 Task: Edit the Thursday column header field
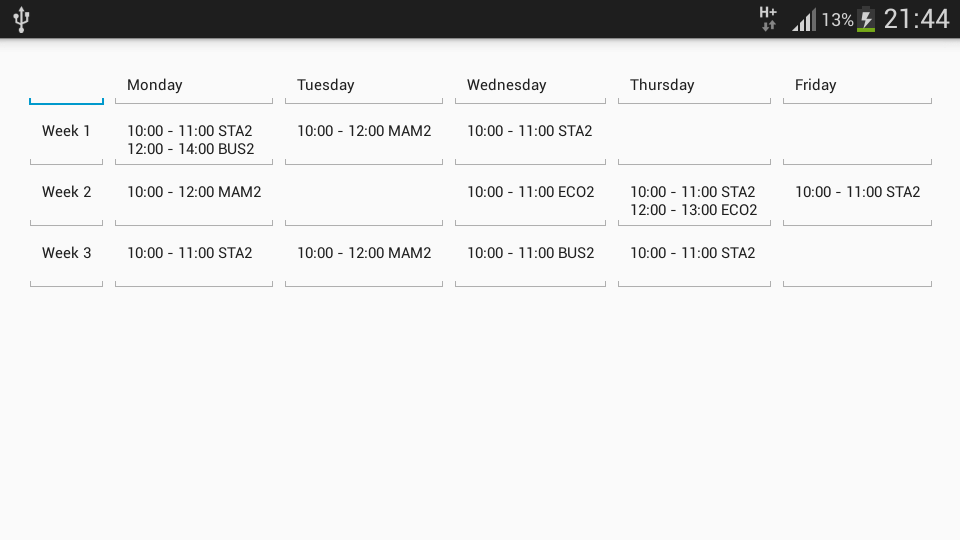pos(694,86)
